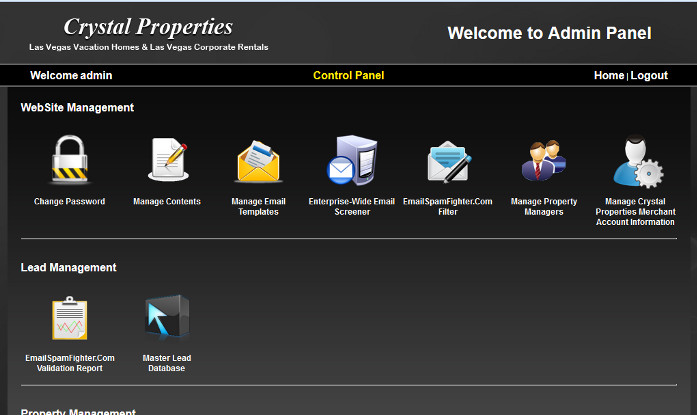Go to Home in top navigation
This screenshot has height=415, width=697.
(x=608, y=75)
